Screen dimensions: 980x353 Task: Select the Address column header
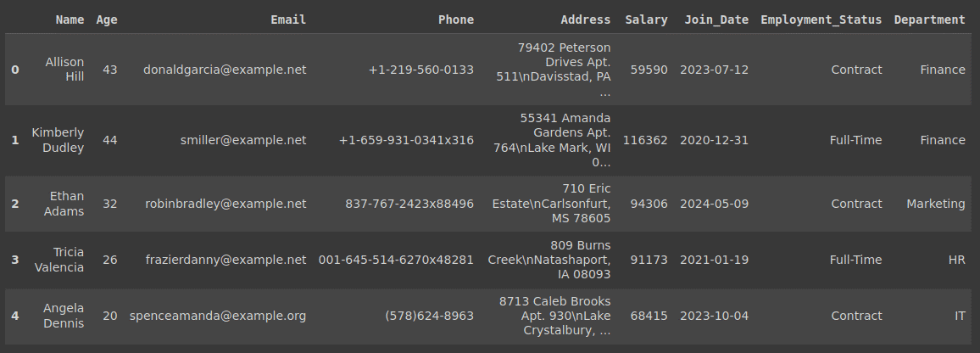[586, 20]
